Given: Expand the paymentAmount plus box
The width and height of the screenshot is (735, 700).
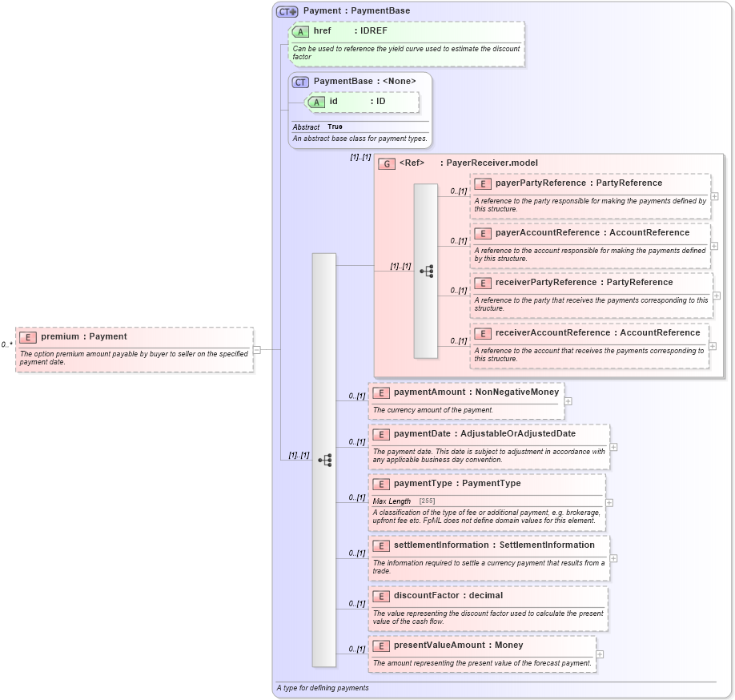Looking at the screenshot, I should click(568, 401).
